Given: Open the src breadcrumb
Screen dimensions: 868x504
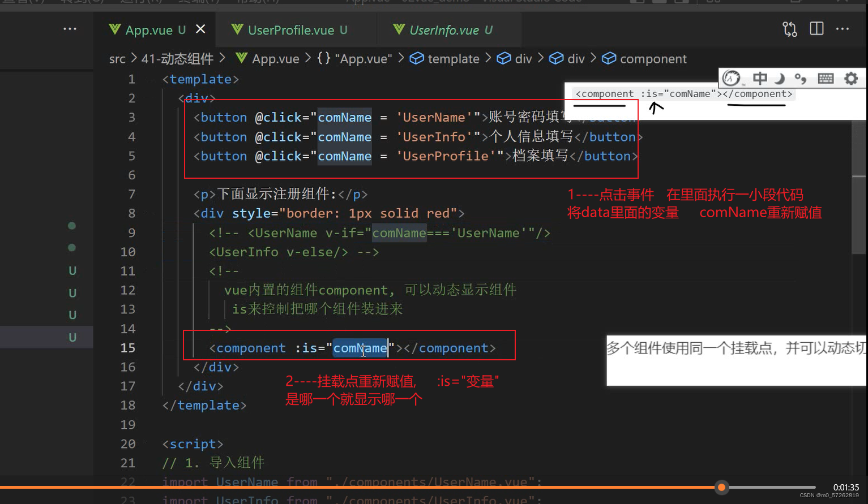Looking at the screenshot, I should (x=117, y=59).
